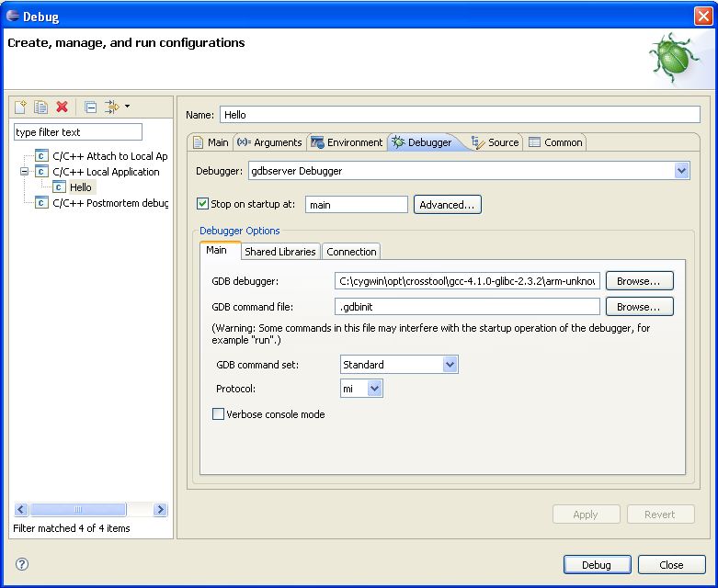718x588 pixels.
Task: Open the Environment tab
Action: pos(347,142)
